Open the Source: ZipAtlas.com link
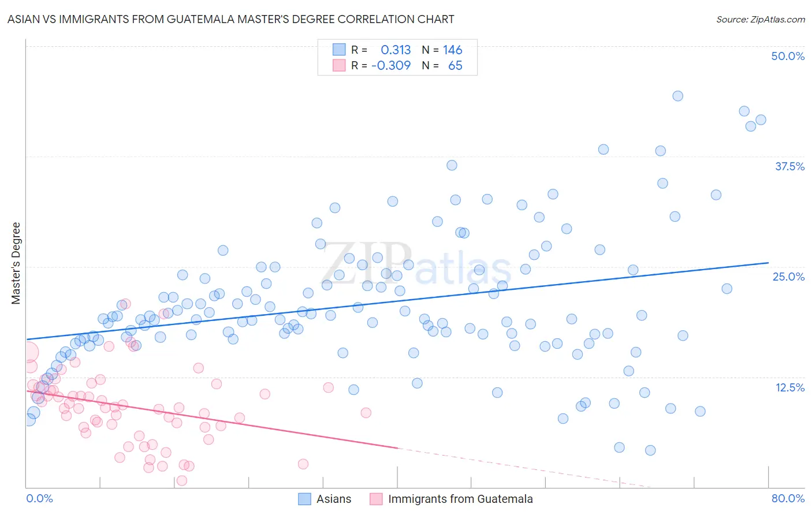 (761, 19)
